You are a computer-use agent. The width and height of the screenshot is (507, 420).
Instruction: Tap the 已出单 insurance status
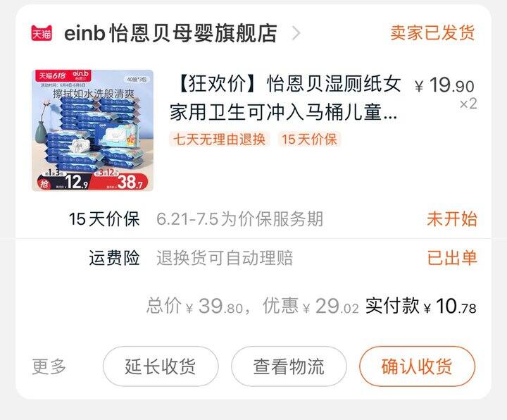[451, 258]
